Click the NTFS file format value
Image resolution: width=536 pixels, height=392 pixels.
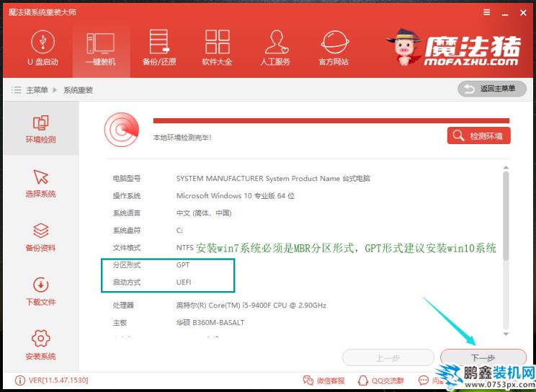[184, 247]
